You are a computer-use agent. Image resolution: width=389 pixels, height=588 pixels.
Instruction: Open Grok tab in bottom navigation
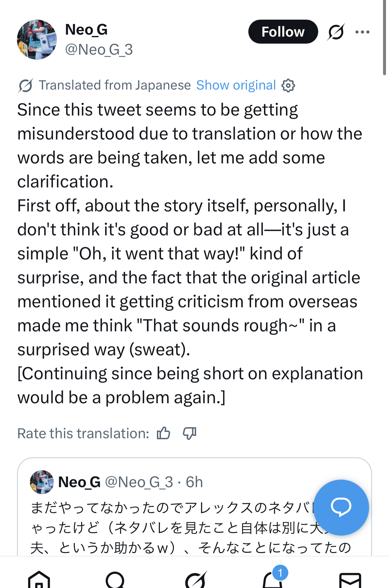(196, 579)
